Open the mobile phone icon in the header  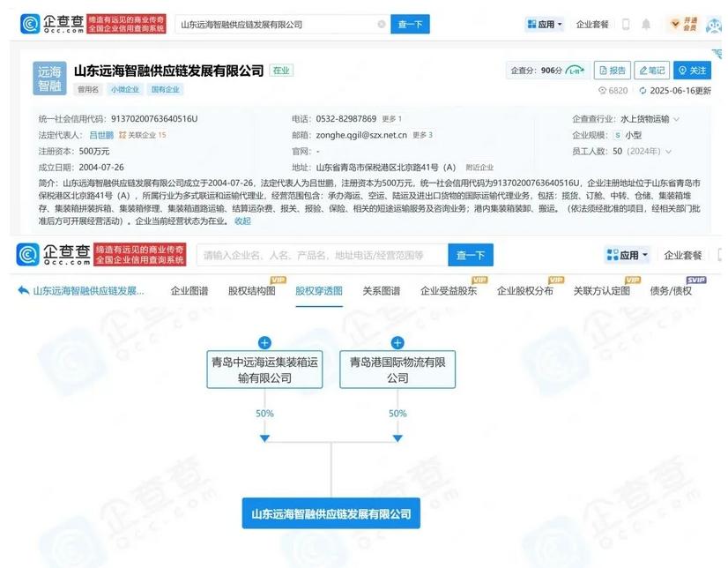(626, 24)
